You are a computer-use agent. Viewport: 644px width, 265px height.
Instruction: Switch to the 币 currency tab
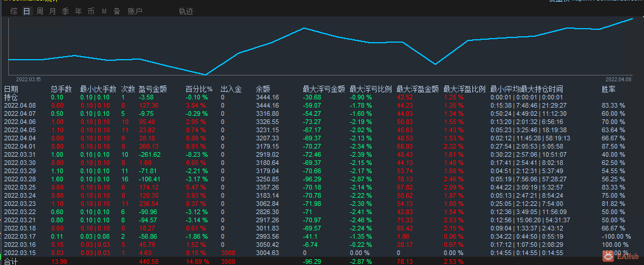pyautogui.click(x=91, y=12)
